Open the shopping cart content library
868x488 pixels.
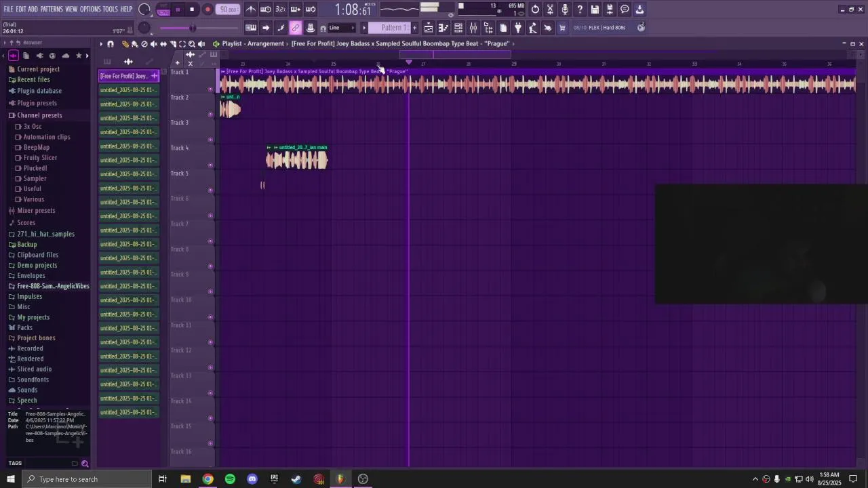561,28
